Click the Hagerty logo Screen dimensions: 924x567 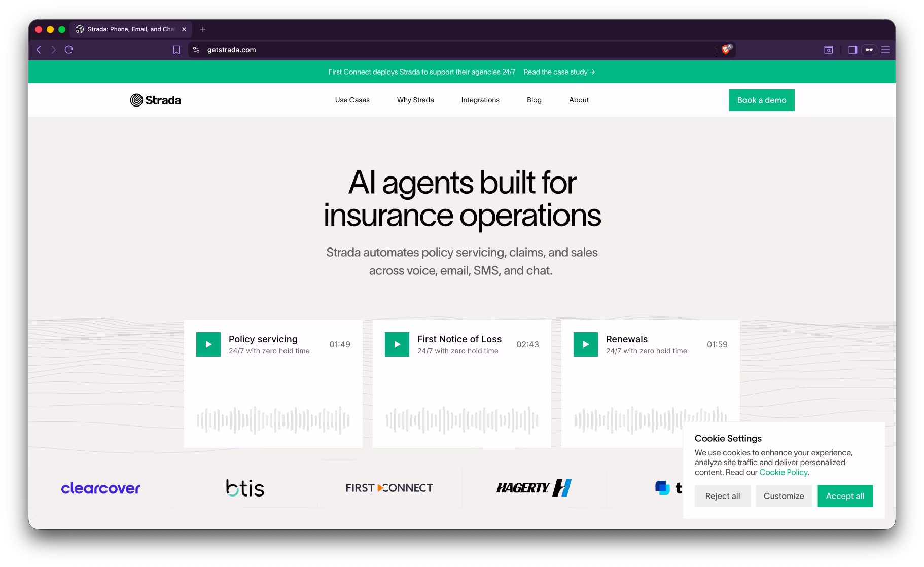[x=534, y=488]
